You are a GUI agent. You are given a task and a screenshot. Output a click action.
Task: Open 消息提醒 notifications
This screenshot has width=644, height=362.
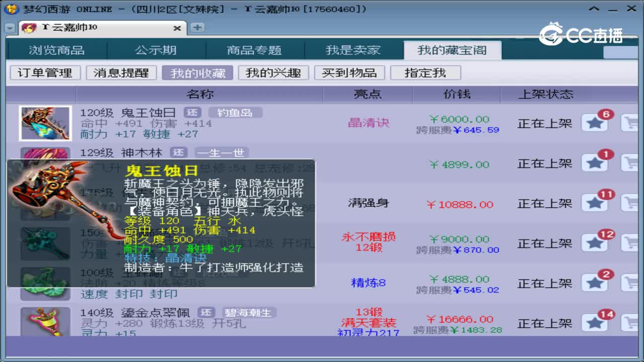(121, 73)
